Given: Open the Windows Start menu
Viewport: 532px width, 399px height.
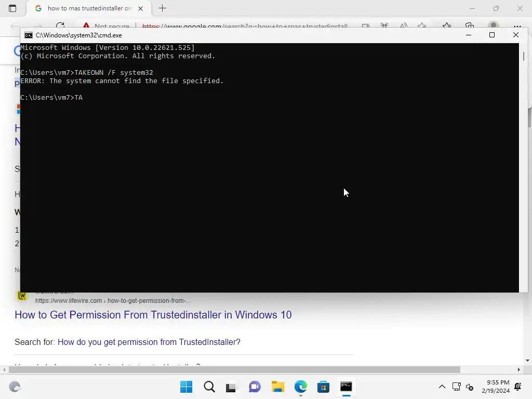Looking at the screenshot, I should pos(186,387).
